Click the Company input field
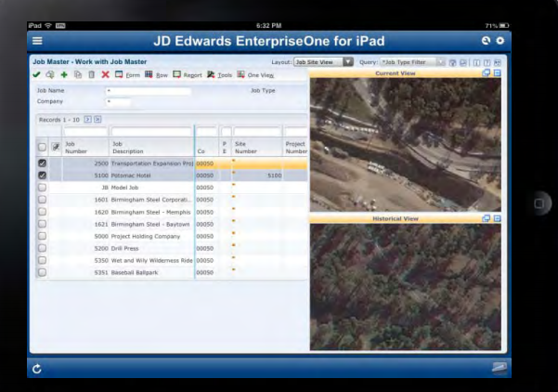The width and height of the screenshot is (558, 392). point(118,102)
